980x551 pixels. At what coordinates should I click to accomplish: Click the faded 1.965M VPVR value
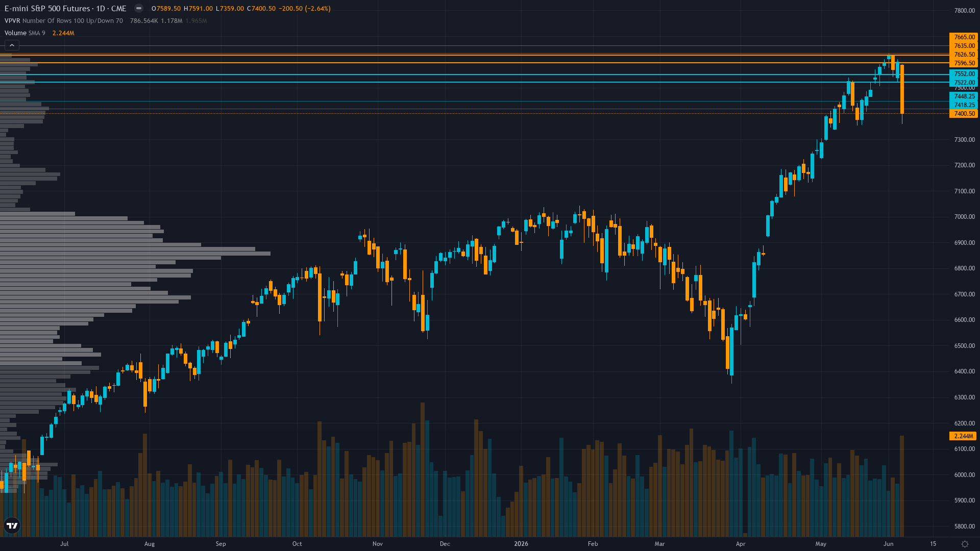[196, 21]
